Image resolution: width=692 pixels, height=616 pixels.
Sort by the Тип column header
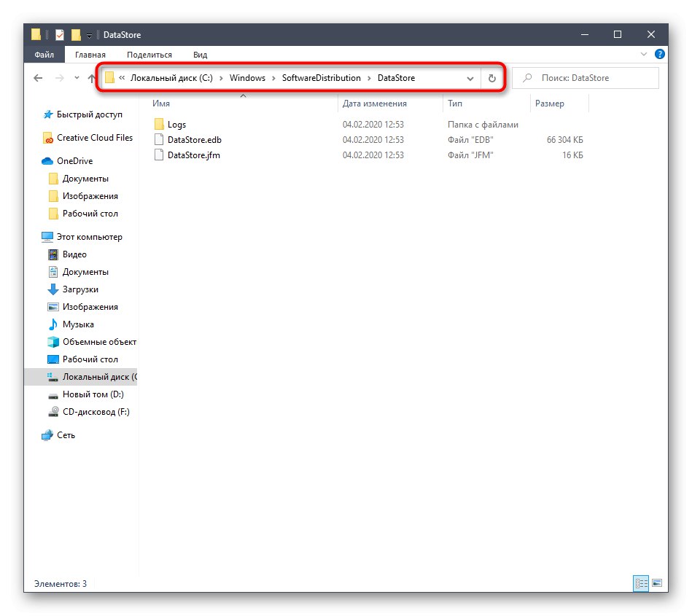click(454, 104)
